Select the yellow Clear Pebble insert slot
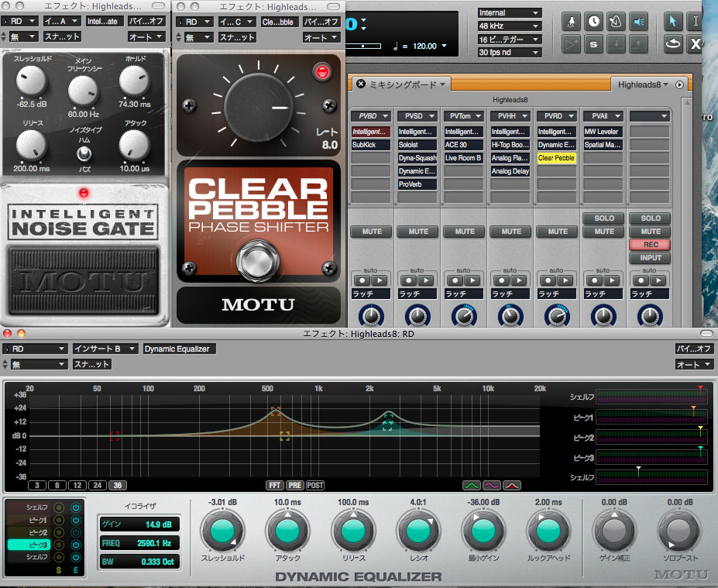The image size is (718, 588). 556,158
